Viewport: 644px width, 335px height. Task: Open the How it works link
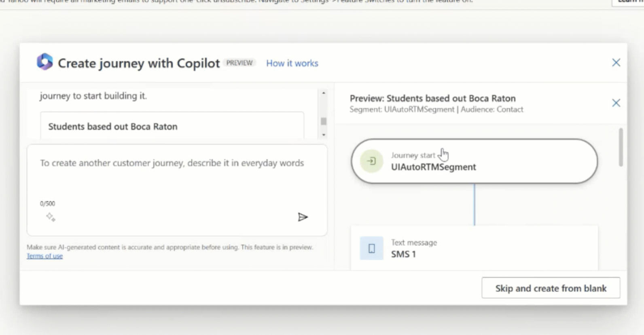[292, 63]
